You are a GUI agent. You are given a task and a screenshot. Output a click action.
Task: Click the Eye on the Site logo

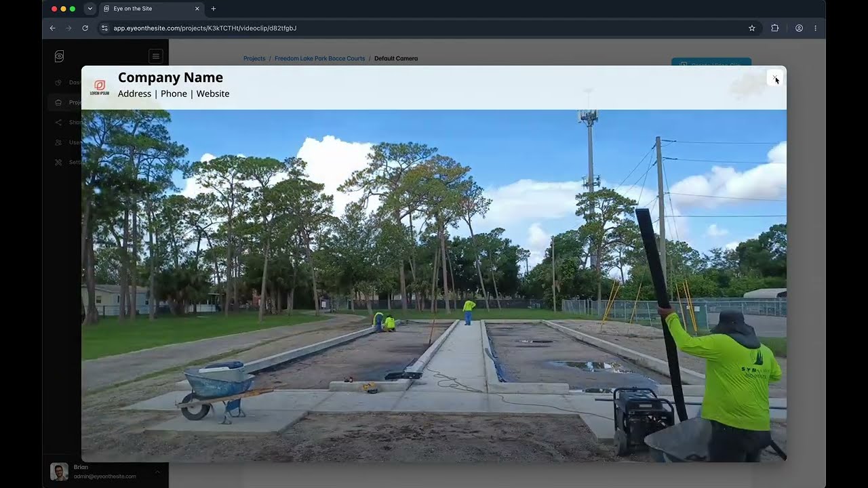(x=59, y=56)
